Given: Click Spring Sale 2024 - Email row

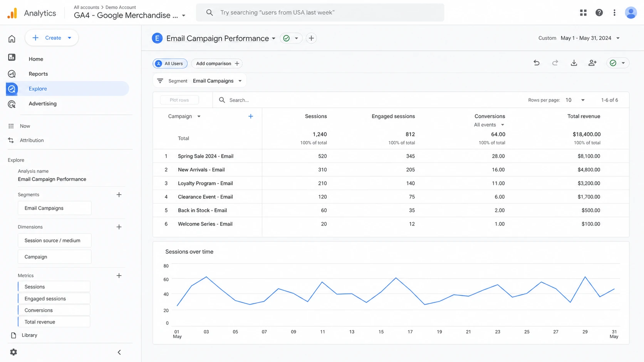Looking at the screenshot, I should pos(391,156).
